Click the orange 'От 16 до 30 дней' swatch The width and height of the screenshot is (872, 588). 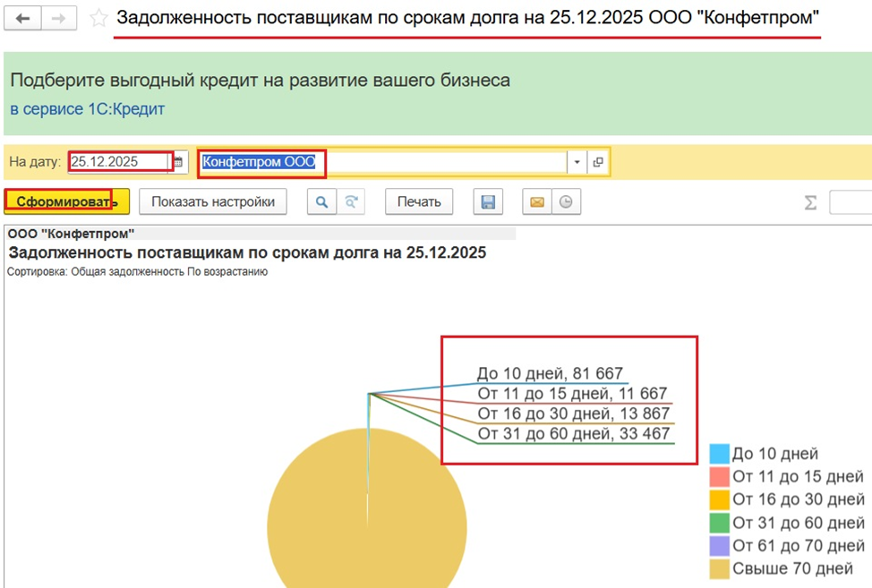point(719,499)
